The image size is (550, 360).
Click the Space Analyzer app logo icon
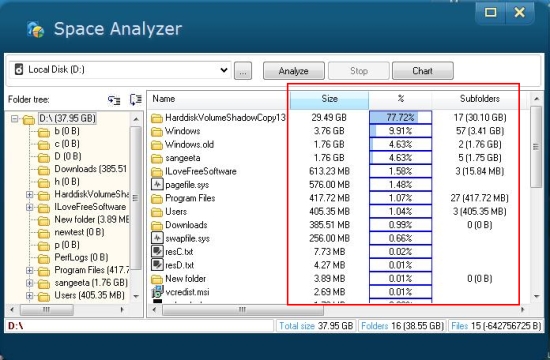35,29
